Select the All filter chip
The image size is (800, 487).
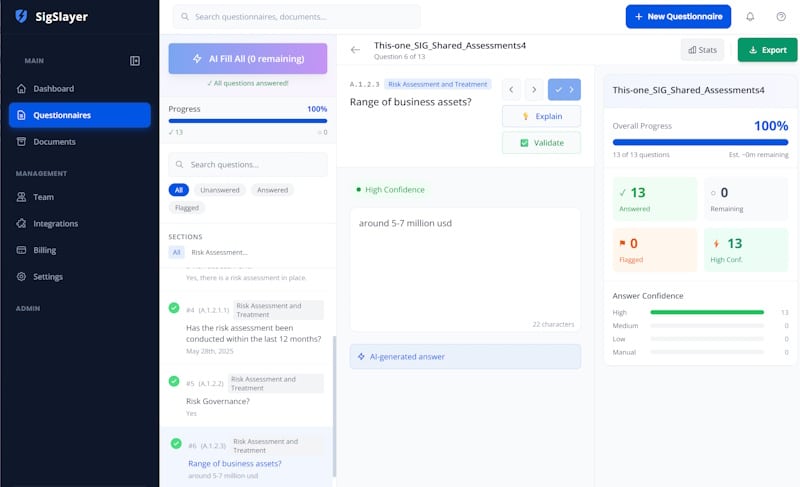click(x=179, y=190)
